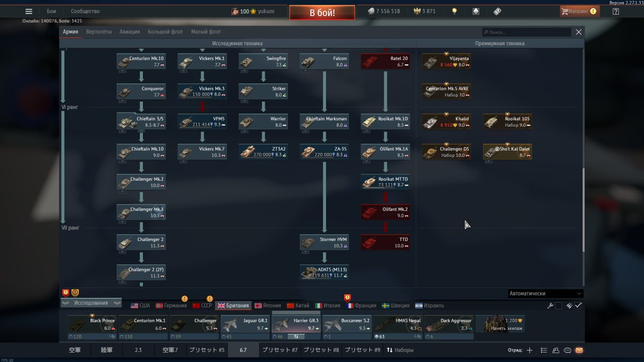The height and width of the screenshot is (362, 644).
Task: Open the Наборы presets menu
Action: click(x=400, y=350)
